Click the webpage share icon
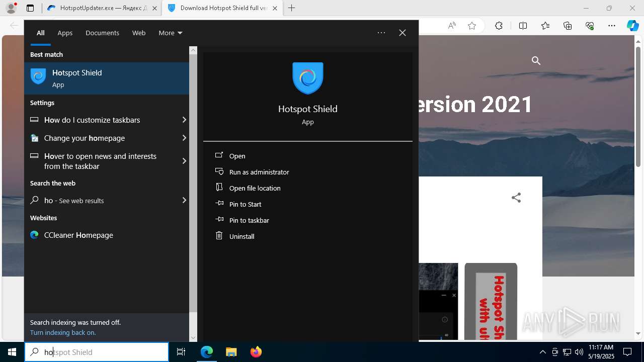 click(x=516, y=198)
